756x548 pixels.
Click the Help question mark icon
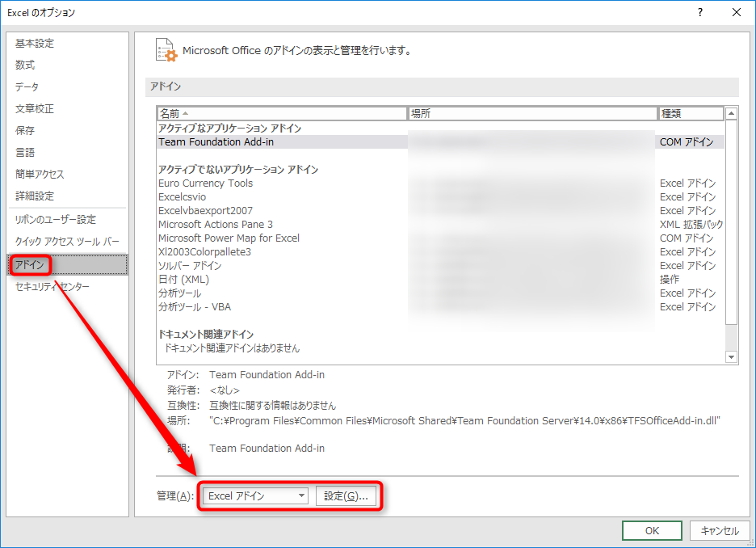(699, 12)
